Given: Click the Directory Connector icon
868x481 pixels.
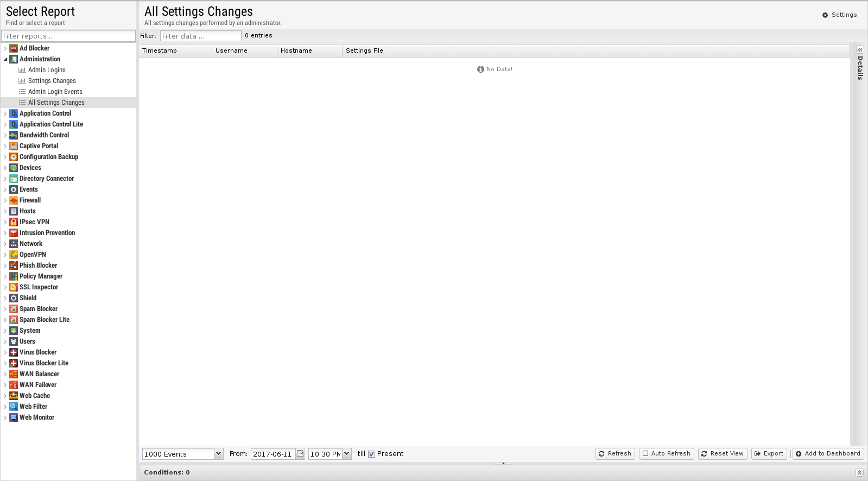Looking at the screenshot, I should pos(14,179).
